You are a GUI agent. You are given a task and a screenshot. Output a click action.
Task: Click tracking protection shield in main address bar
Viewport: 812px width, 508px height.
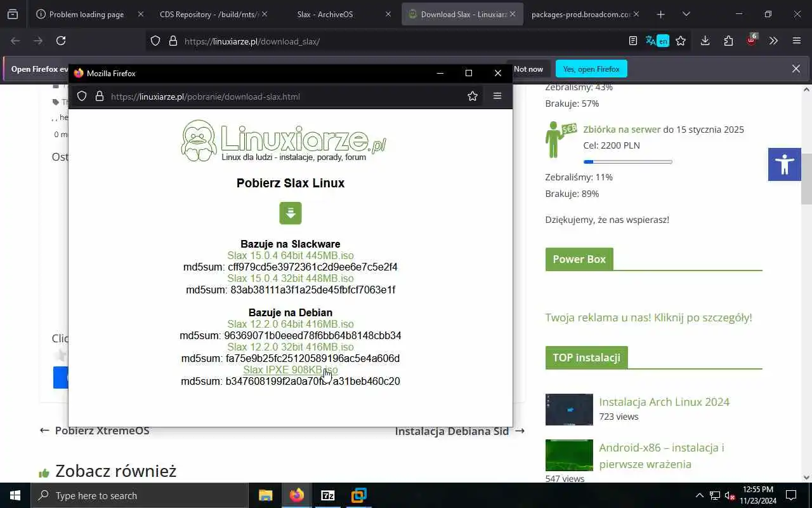(x=155, y=41)
